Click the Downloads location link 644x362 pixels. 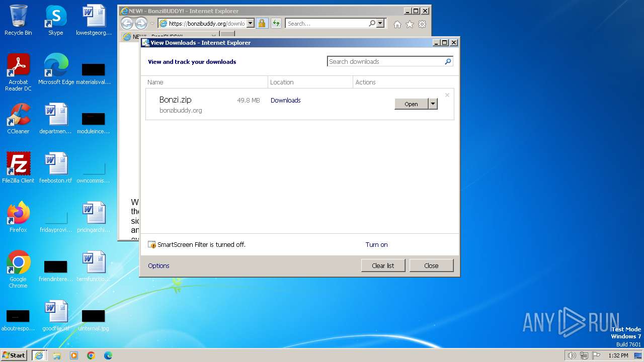pos(285,100)
